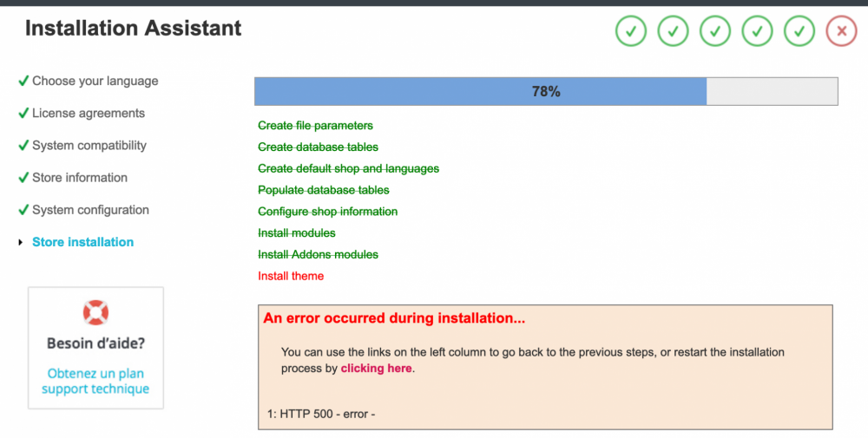Click the Create database tables task
This screenshot has height=438, width=868.
[319, 147]
